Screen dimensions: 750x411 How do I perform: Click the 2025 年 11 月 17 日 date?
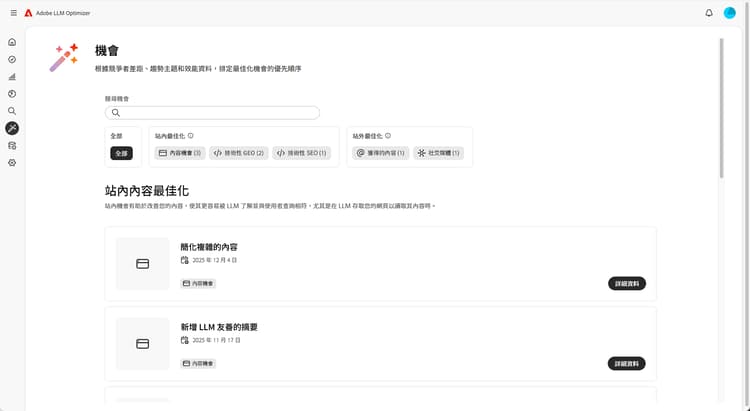tap(216, 340)
